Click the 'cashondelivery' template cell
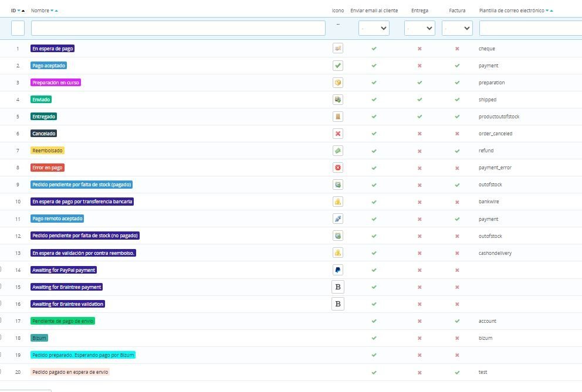The width and height of the screenshot is (582, 392). [495, 253]
